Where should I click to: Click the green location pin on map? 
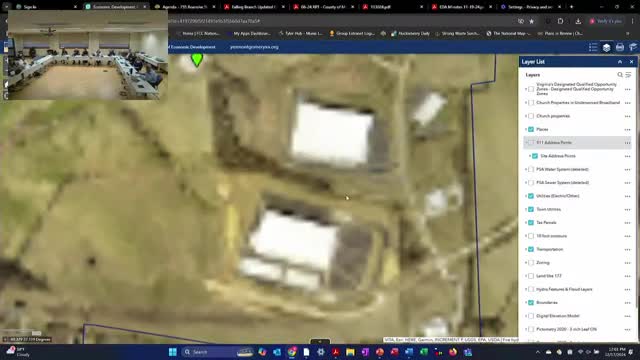(x=197, y=60)
